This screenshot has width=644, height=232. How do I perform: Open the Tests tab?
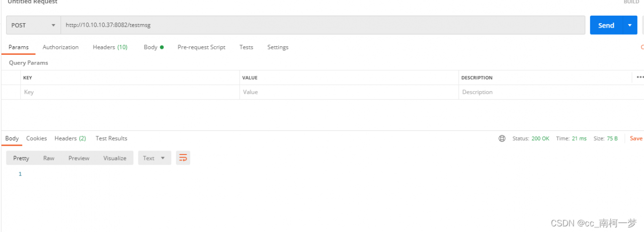point(246,47)
